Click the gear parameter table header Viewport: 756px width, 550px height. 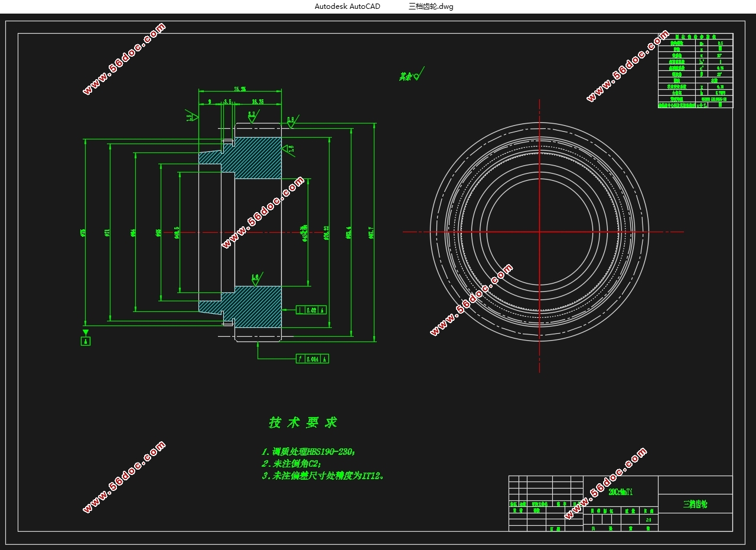(x=696, y=37)
